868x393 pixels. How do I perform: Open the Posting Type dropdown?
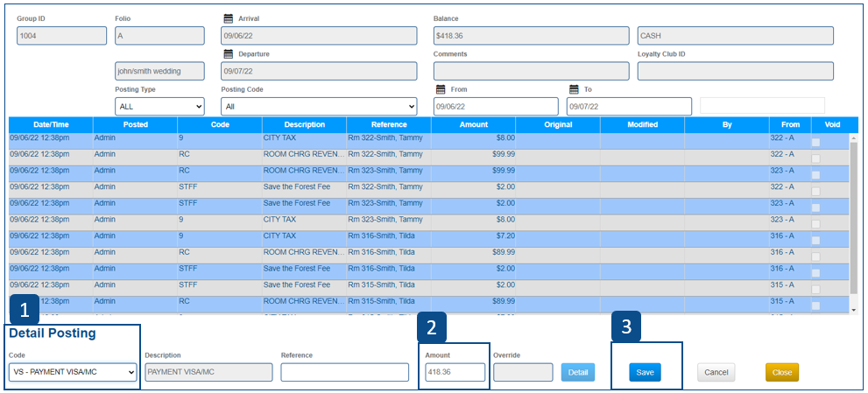pos(159,106)
